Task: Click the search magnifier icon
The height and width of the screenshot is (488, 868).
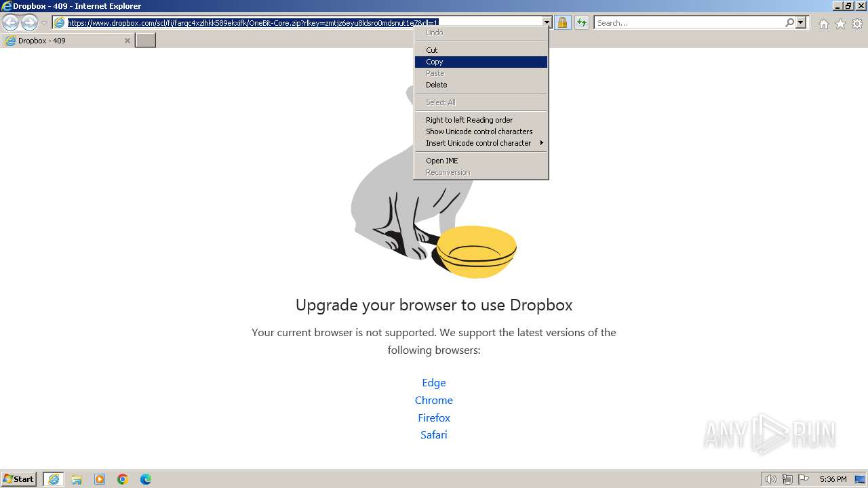Action: pos(789,23)
